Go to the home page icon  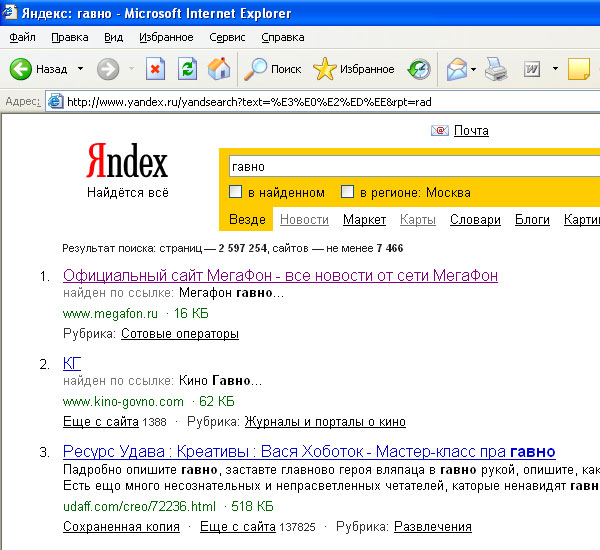click(218, 69)
